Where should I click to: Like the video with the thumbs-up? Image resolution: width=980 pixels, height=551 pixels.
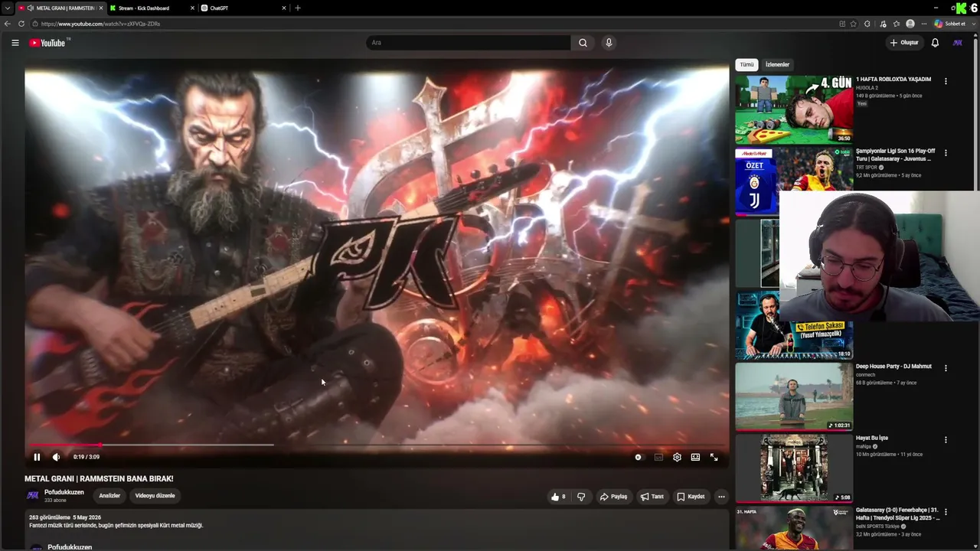(558, 497)
